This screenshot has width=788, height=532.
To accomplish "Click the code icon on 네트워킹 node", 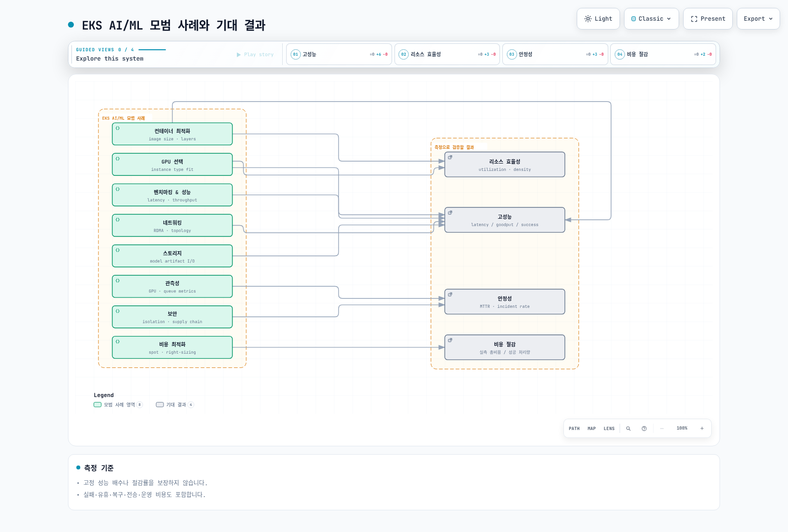I will tap(118, 220).
